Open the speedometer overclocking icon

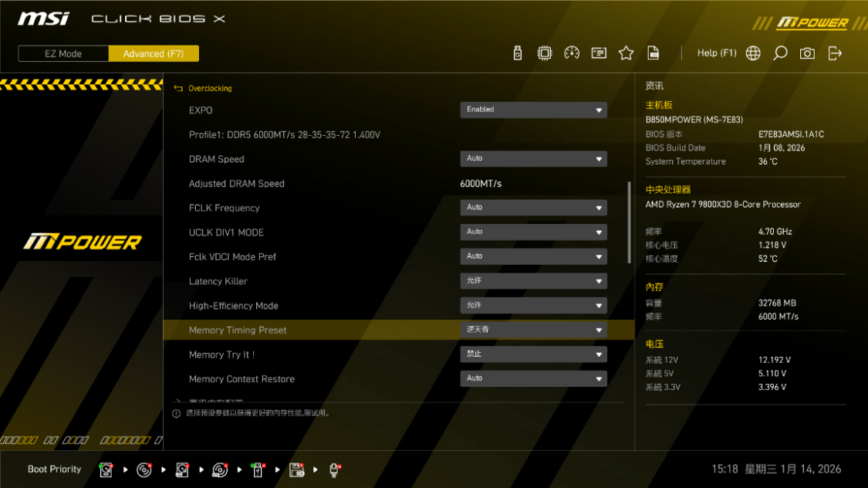pyautogui.click(x=572, y=53)
